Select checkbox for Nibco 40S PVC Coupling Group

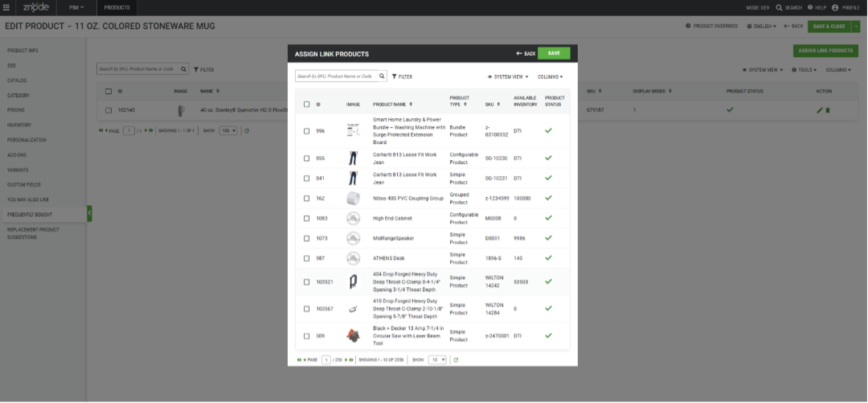coord(307,199)
